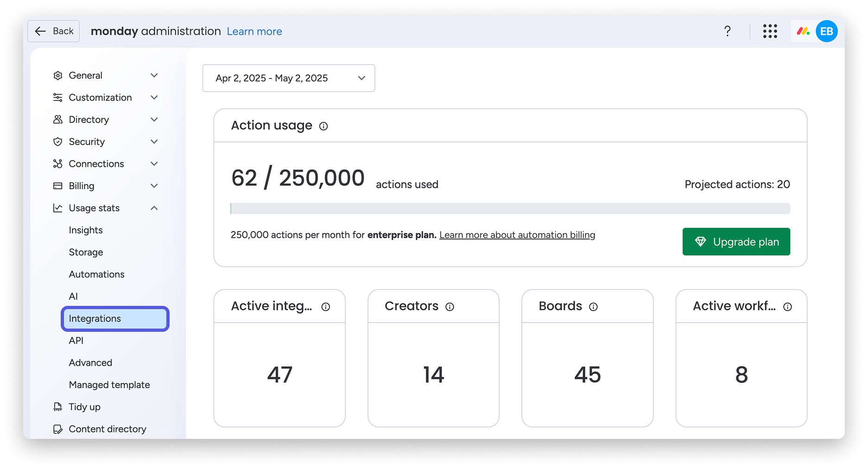Screen dimensions: 868x469
Task: Open the Tidy up section
Action: (x=84, y=407)
